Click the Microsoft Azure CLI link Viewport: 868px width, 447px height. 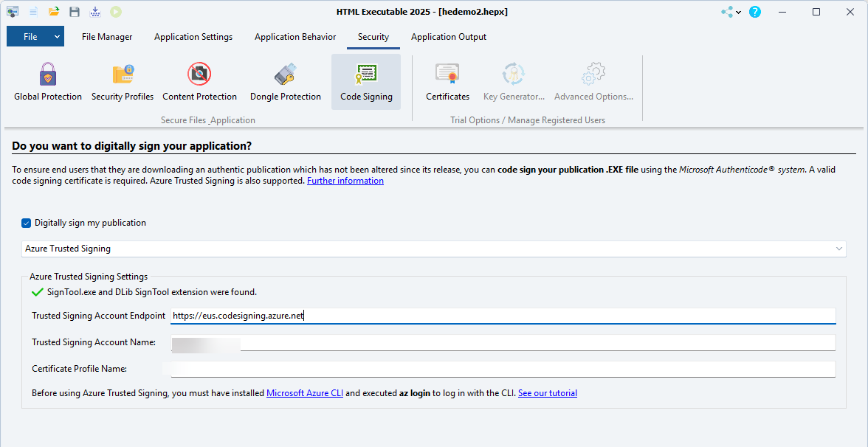pos(304,392)
